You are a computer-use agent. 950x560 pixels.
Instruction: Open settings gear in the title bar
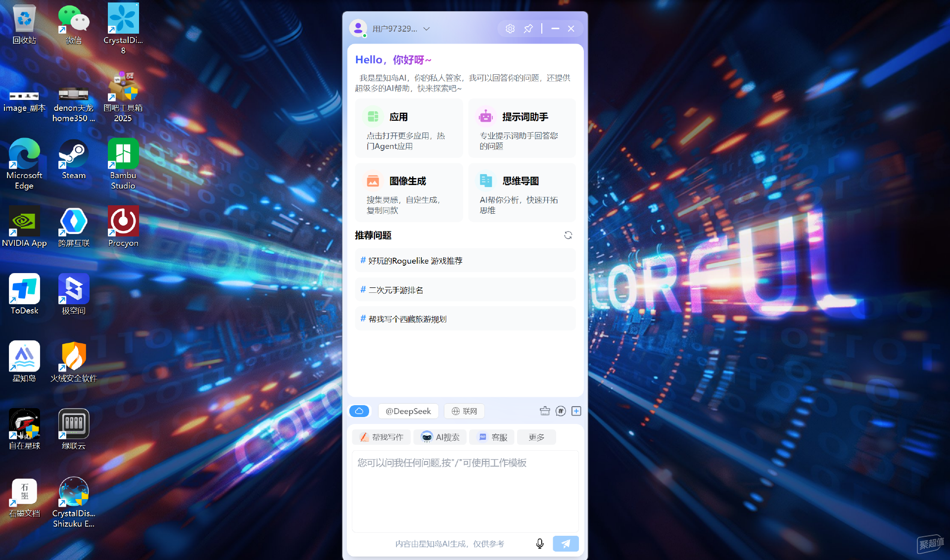point(510,29)
